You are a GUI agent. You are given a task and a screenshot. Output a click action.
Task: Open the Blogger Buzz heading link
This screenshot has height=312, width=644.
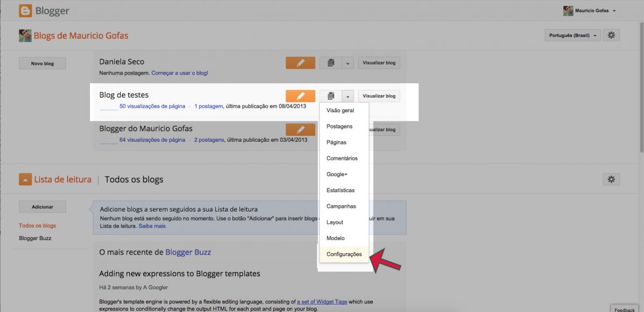pyautogui.click(x=188, y=252)
